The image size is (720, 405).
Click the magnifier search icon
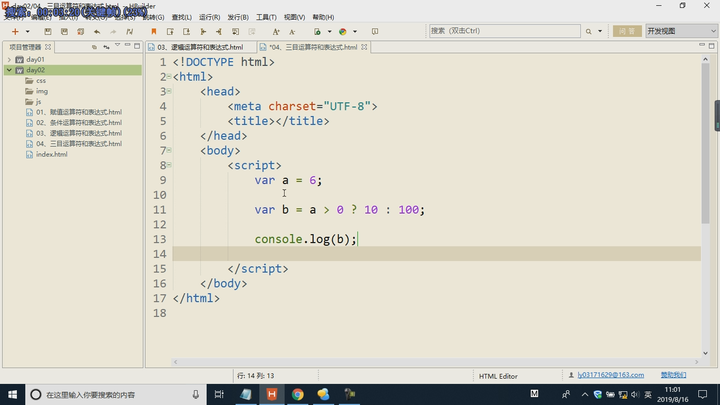click(x=588, y=32)
